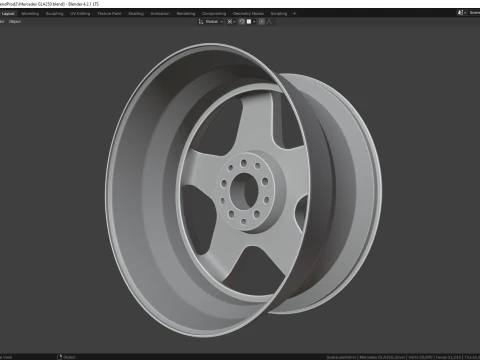Switch to the Scripting workspace tab
Viewport: 480px width, 360px height.
point(279,14)
